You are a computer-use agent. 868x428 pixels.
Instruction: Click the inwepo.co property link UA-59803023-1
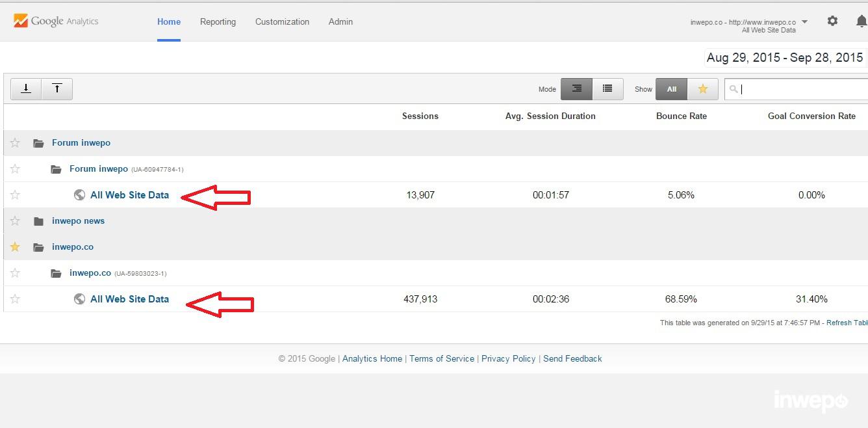(x=90, y=273)
